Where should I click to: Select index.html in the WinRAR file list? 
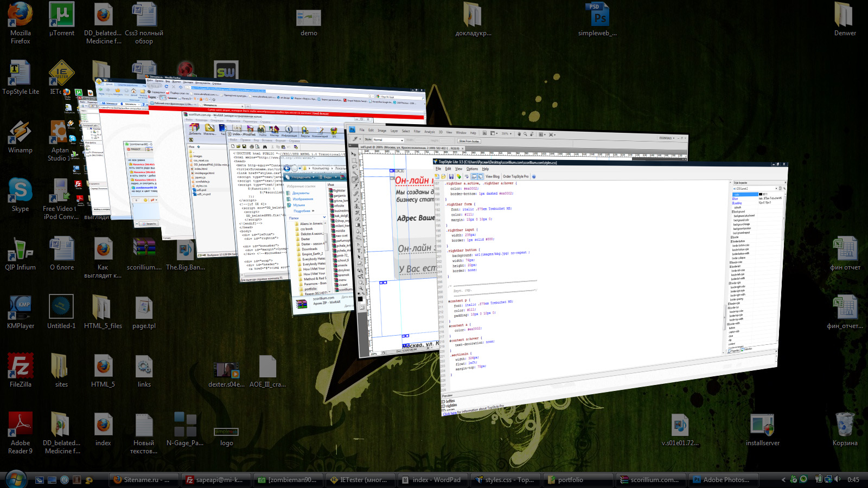coord(200,169)
